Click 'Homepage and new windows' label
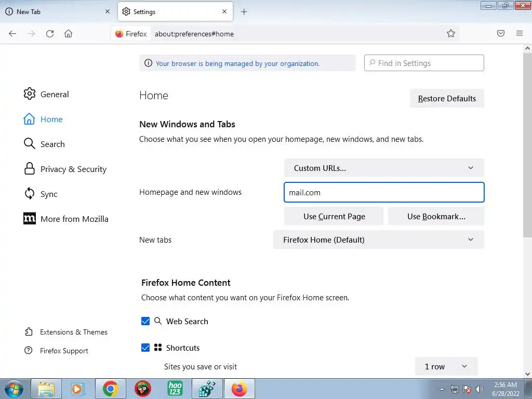The width and height of the screenshot is (532, 399). click(x=190, y=192)
